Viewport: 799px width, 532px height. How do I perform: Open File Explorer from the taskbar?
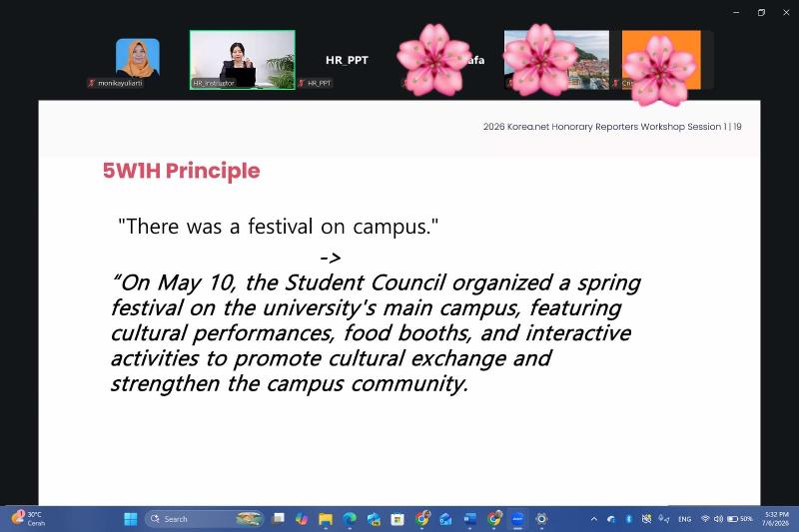(x=326, y=519)
